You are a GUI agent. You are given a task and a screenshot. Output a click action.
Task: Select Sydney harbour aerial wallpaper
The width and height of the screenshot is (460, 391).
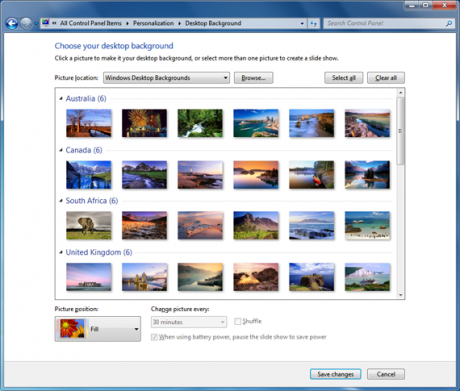click(256, 123)
